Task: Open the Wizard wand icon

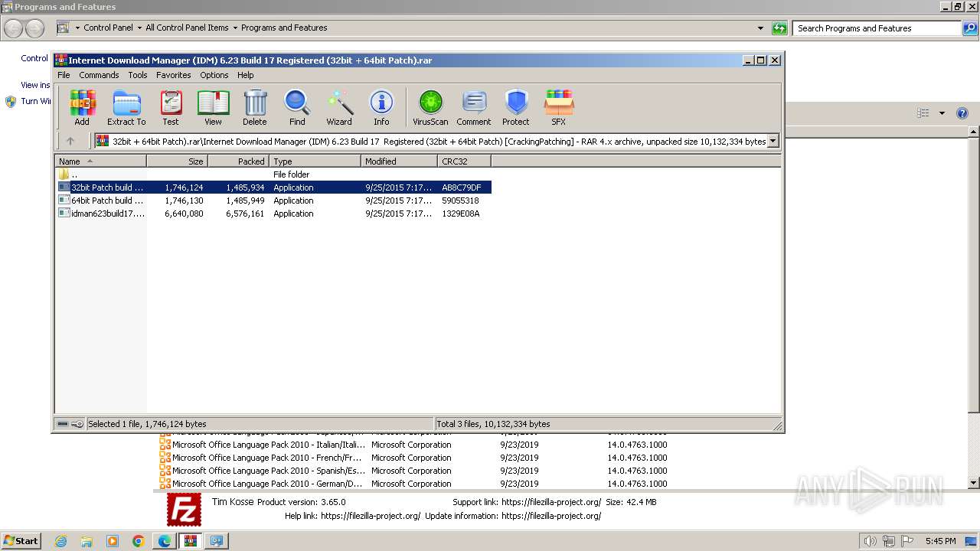Action: pos(339,108)
